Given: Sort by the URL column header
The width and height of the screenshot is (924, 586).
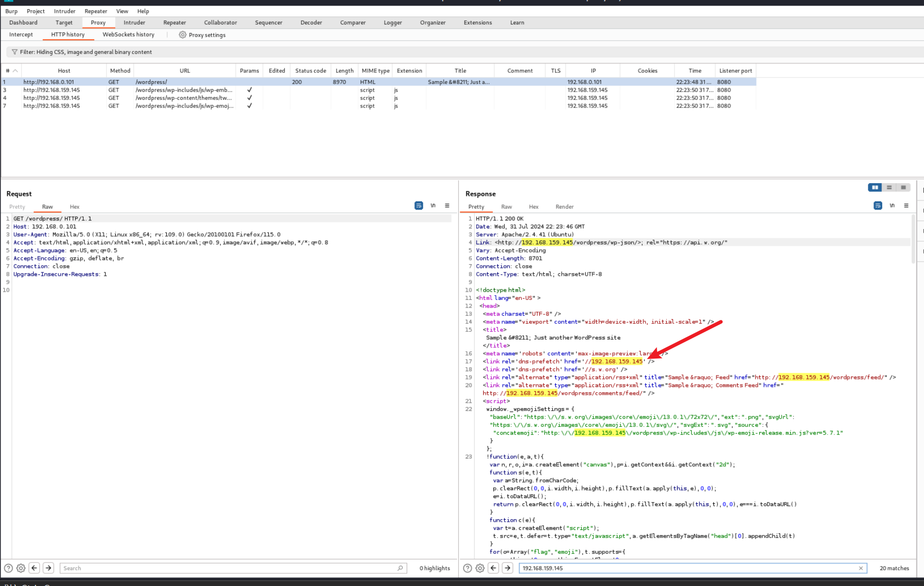Looking at the screenshot, I should pos(185,71).
